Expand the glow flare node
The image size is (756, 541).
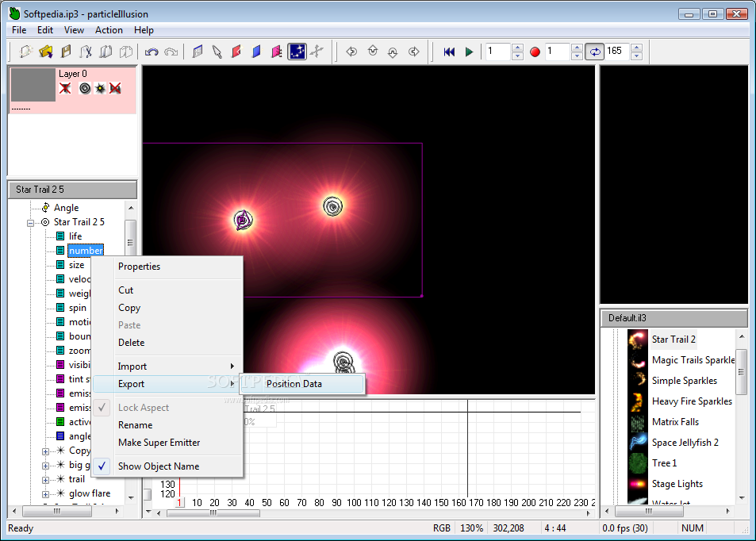coord(45,494)
